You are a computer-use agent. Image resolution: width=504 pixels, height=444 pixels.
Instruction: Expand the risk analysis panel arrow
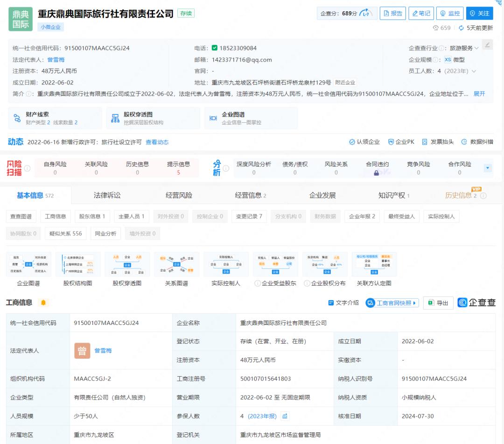click(x=488, y=168)
